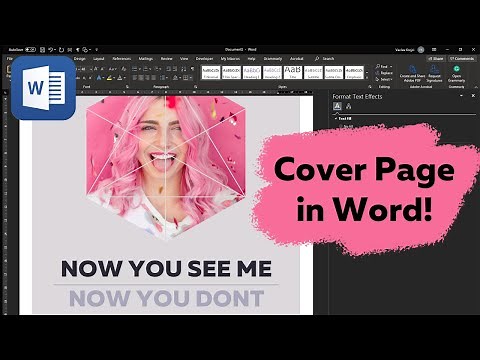Apply the yellow Text Highlight Color
Viewport: 480px width, 360px height.
click(x=109, y=78)
